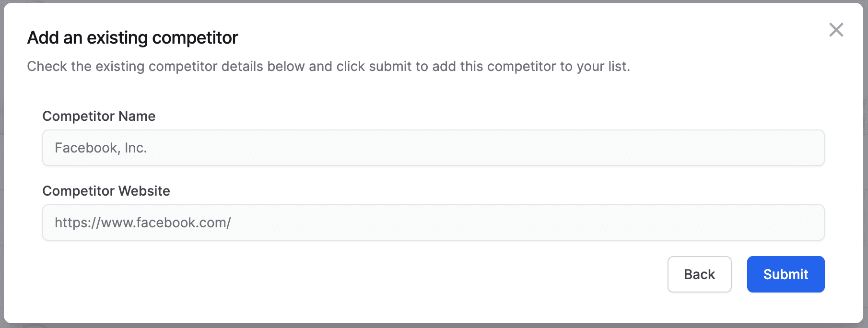Click the "Competitor Website" label
This screenshot has width=868, height=328.
click(x=106, y=191)
